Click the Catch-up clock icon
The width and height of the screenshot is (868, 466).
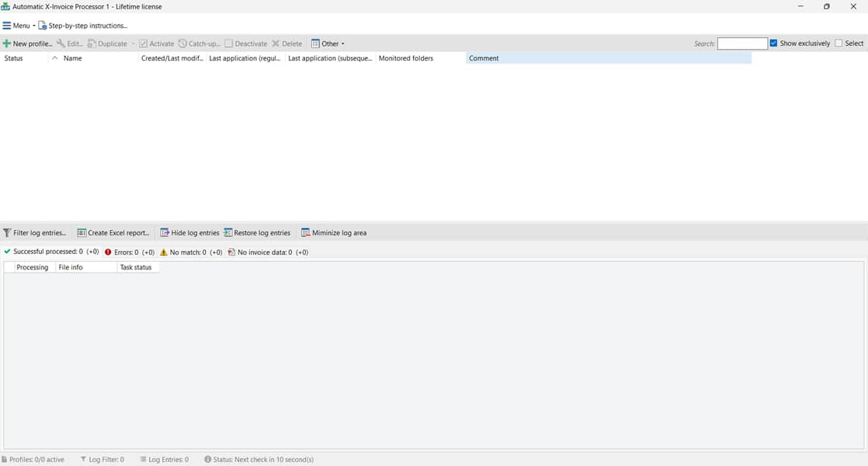pyautogui.click(x=182, y=43)
